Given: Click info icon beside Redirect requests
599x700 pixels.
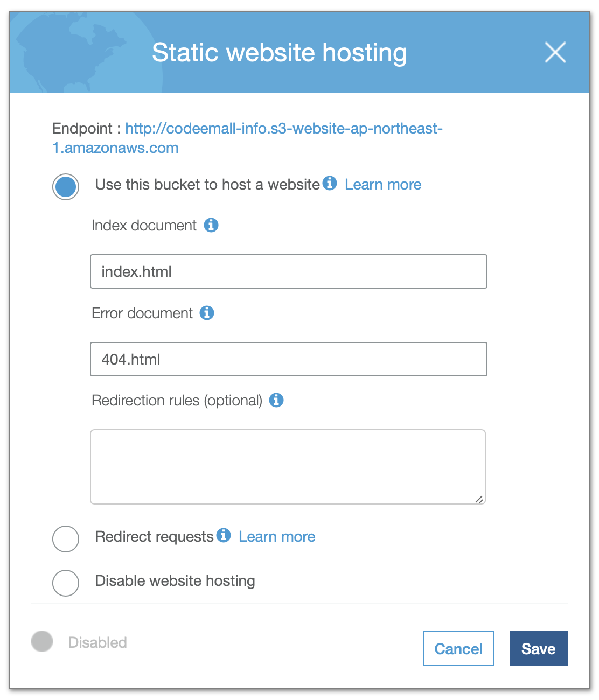Looking at the screenshot, I should 224,535.
